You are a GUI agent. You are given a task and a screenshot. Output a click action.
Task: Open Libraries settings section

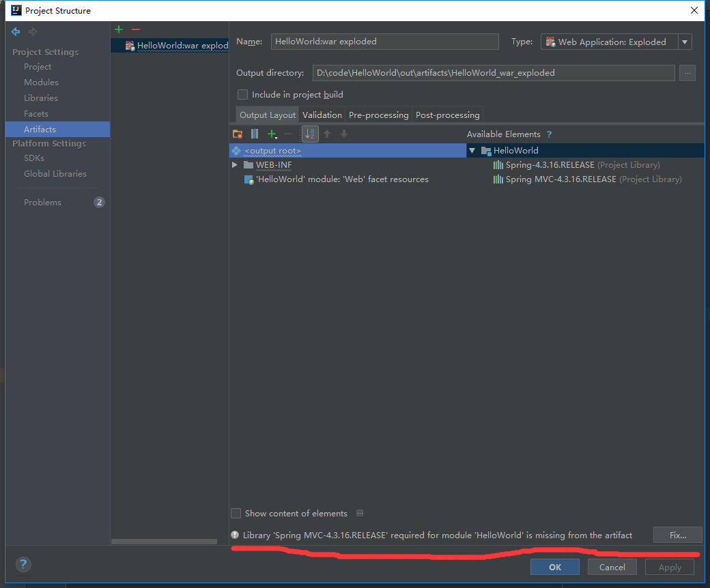click(x=41, y=98)
